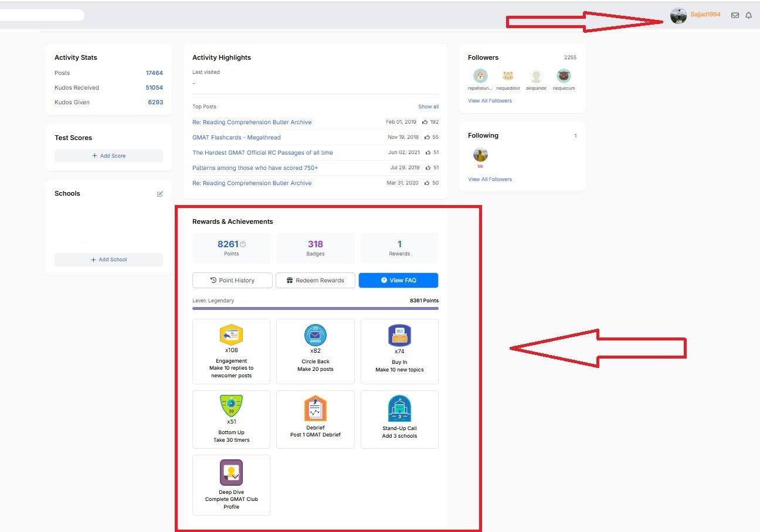The width and height of the screenshot is (760, 532).
Task: Open the Point History button
Action: (x=232, y=280)
